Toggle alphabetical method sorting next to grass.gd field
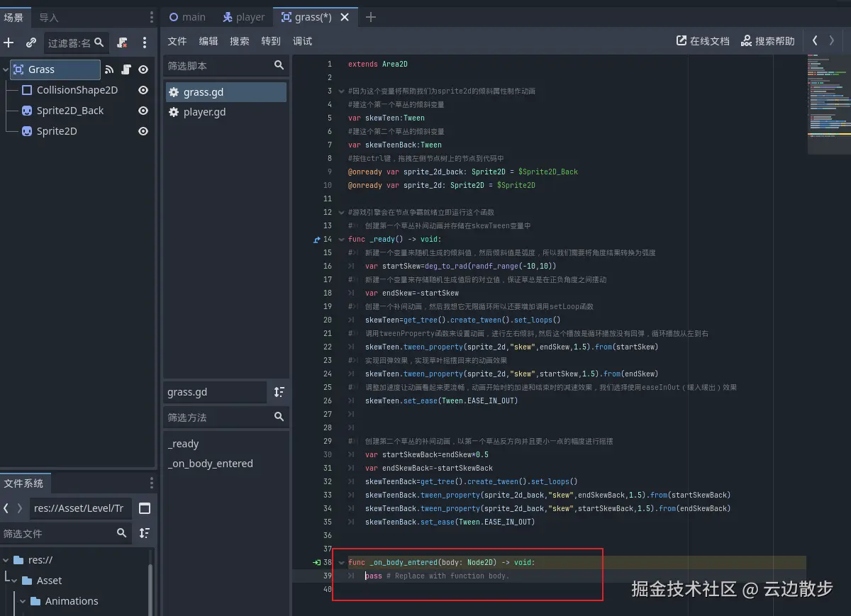Image resolution: width=851 pixels, height=616 pixels. point(279,392)
